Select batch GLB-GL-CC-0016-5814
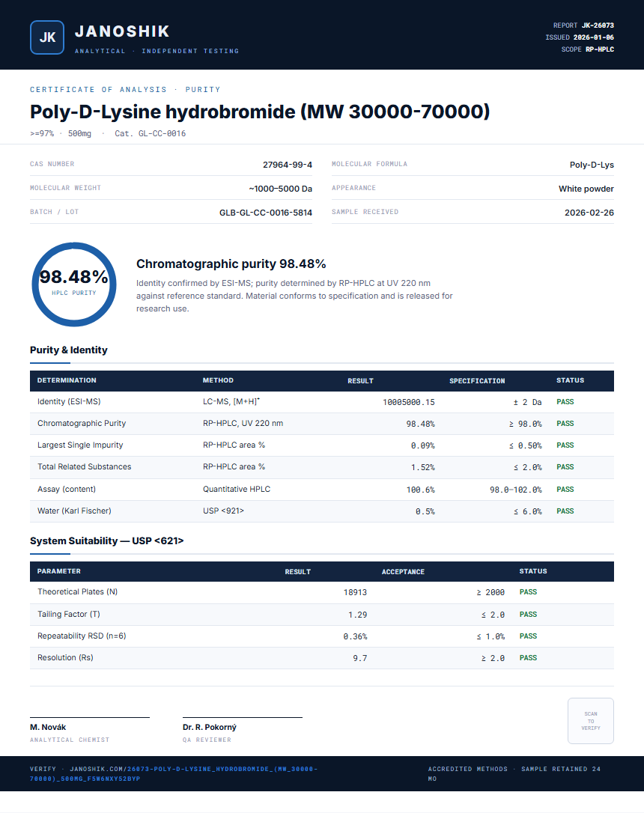644x813 pixels. click(266, 213)
